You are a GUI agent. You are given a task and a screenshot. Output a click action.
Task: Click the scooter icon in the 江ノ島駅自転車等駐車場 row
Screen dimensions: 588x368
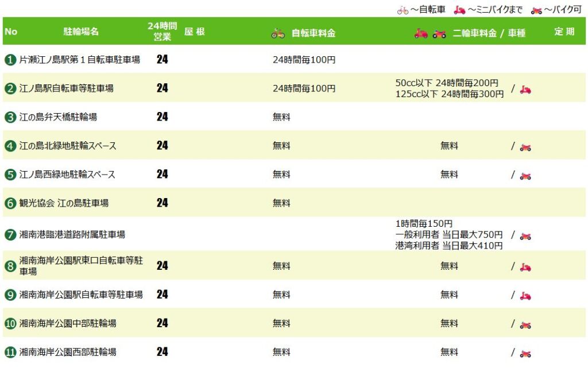pos(525,90)
